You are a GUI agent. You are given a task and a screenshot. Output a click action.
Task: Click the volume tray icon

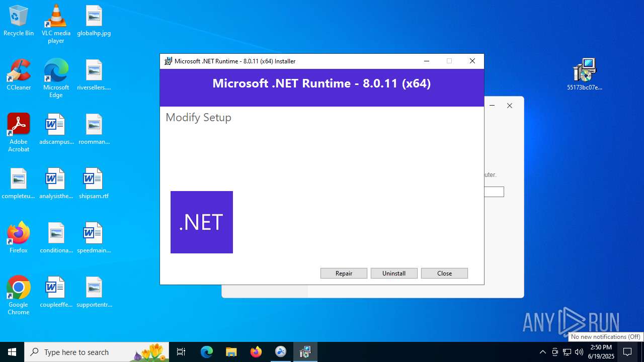[x=579, y=352]
